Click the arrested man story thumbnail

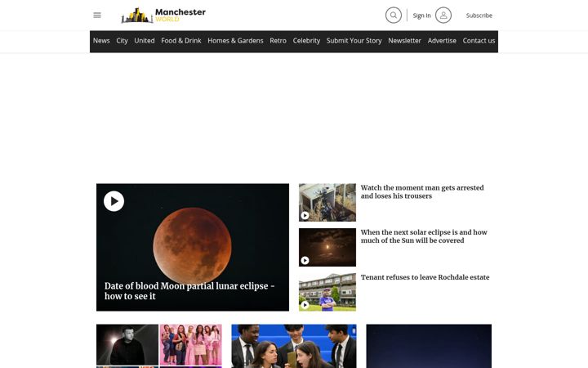coord(327,203)
